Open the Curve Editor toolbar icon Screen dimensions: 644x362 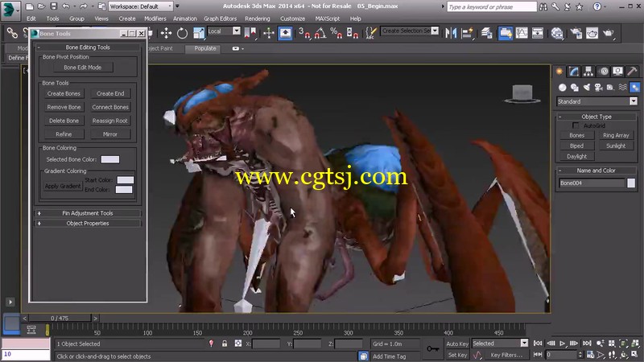point(522,33)
